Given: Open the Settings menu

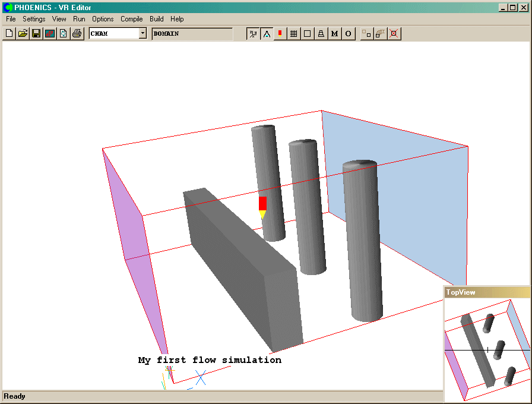Looking at the screenshot, I should tap(34, 19).
